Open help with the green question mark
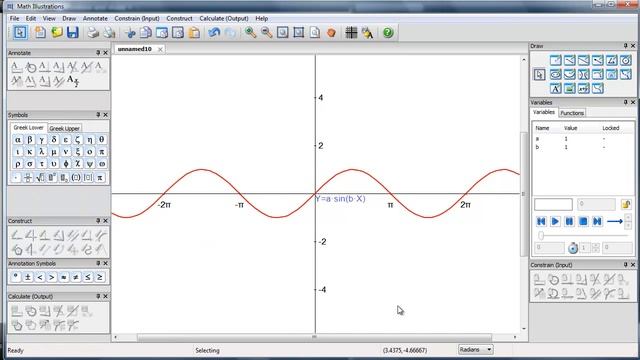640x360 pixels. pyautogui.click(x=388, y=32)
